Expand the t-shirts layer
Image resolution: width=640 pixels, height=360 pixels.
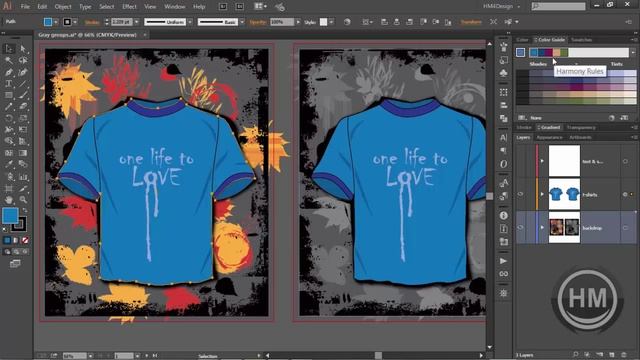point(542,194)
